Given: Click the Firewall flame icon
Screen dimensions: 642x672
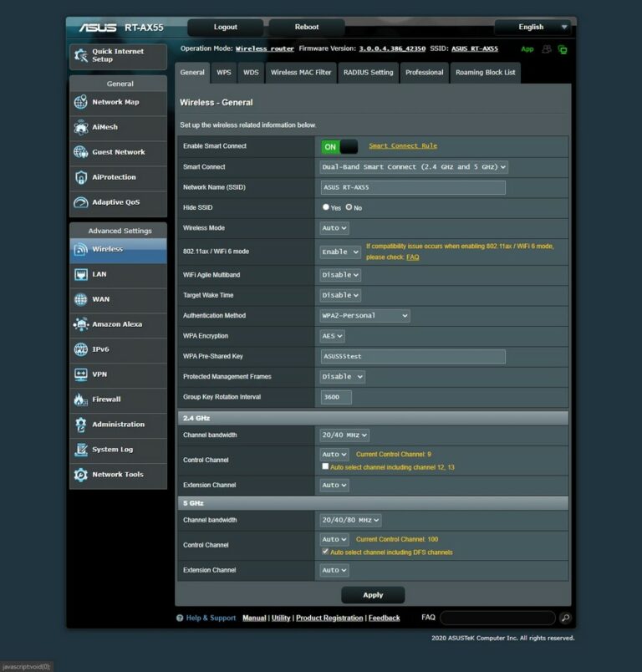Looking at the screenshot, I should click(80, 400).
